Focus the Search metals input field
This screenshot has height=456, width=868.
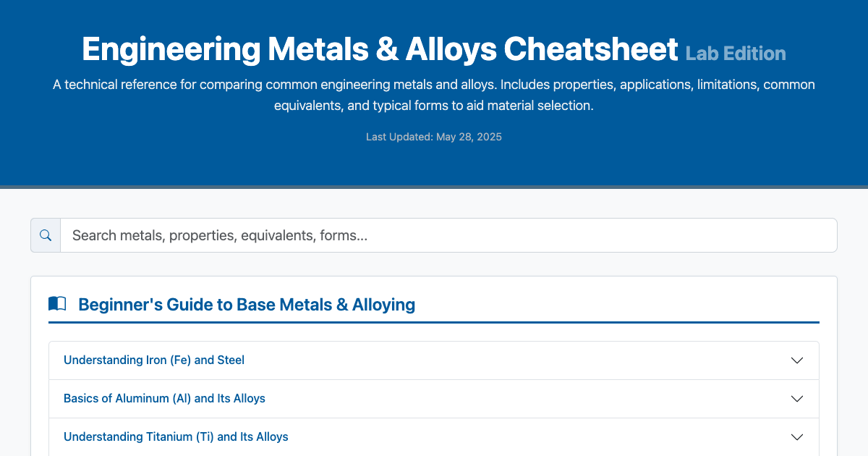coord(448,235)
